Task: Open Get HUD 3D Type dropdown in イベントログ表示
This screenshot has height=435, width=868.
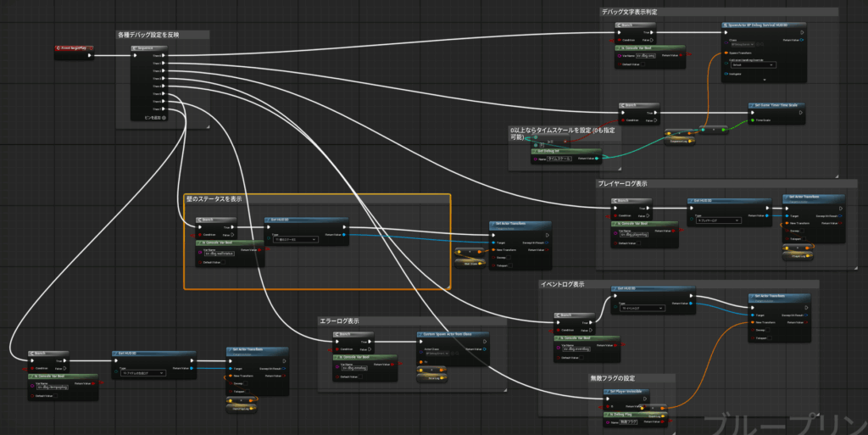Action: click(643, 309)
